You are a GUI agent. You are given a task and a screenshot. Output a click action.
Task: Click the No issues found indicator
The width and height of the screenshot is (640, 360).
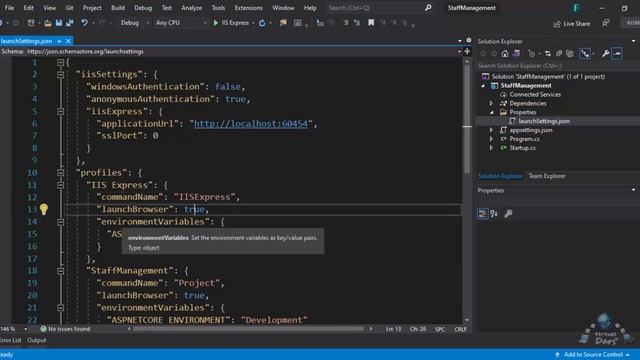[x=65, y=329]
